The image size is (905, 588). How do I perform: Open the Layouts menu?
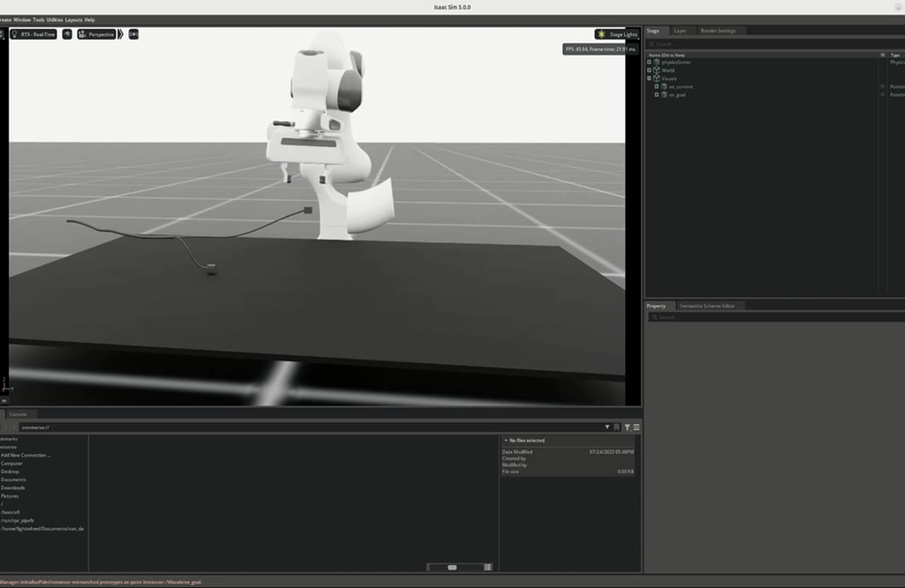click(x=74, y=20)
